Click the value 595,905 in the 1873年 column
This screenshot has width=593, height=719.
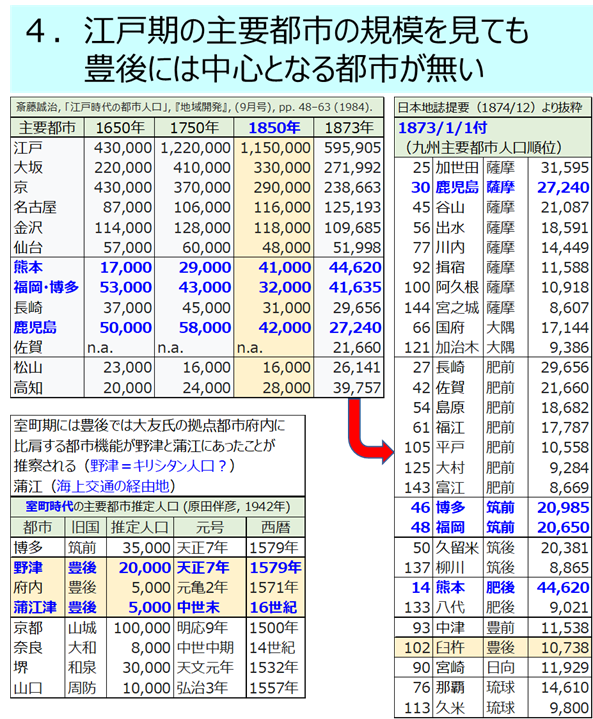(352, 148)
